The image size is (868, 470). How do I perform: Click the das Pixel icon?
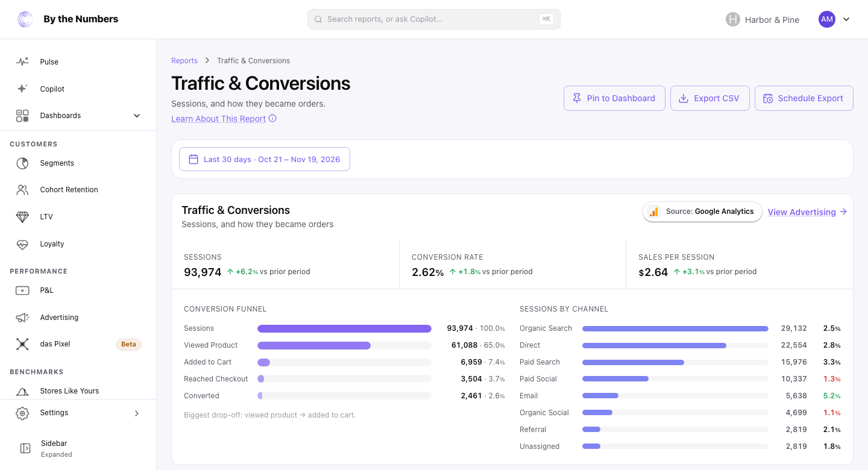tap(22, 344)
